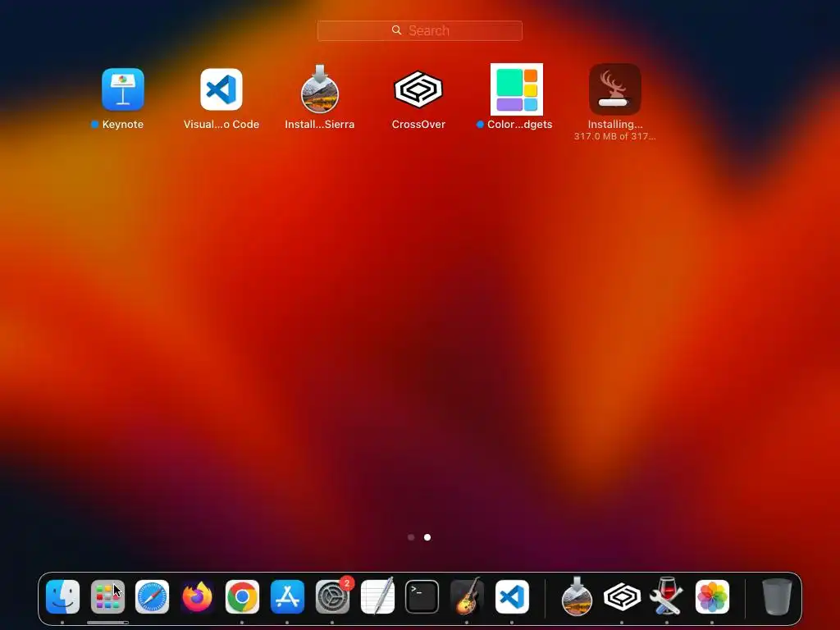This screenshot has width=840, height=630.
Task: Launch Visual Studio Code in Launchpad grid
Action: point(221,89)
